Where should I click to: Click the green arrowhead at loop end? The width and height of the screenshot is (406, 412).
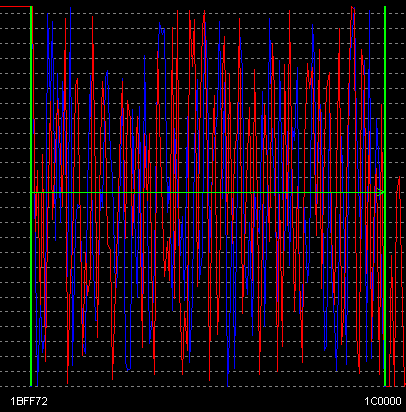(380, 192)
